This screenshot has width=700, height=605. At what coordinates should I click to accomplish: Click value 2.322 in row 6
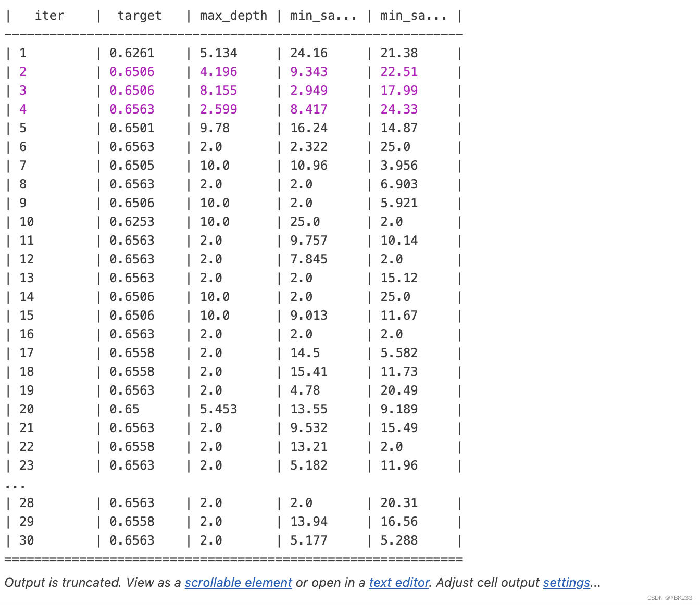[x=309, y=147]
